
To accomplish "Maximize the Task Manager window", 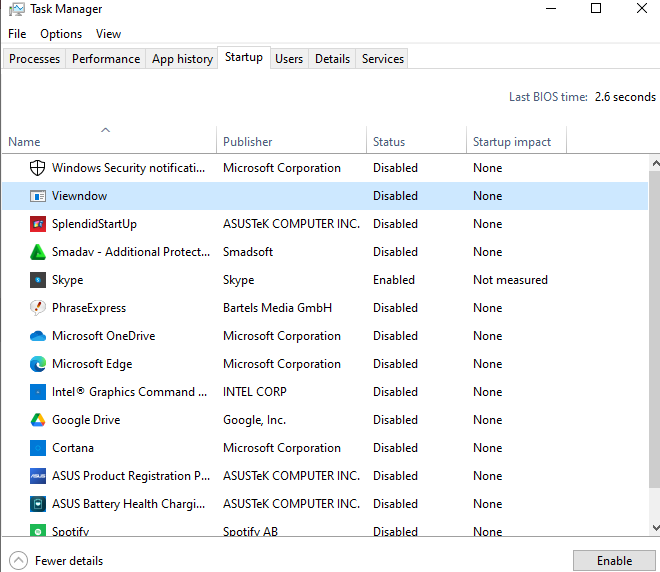I will [596, 8].
